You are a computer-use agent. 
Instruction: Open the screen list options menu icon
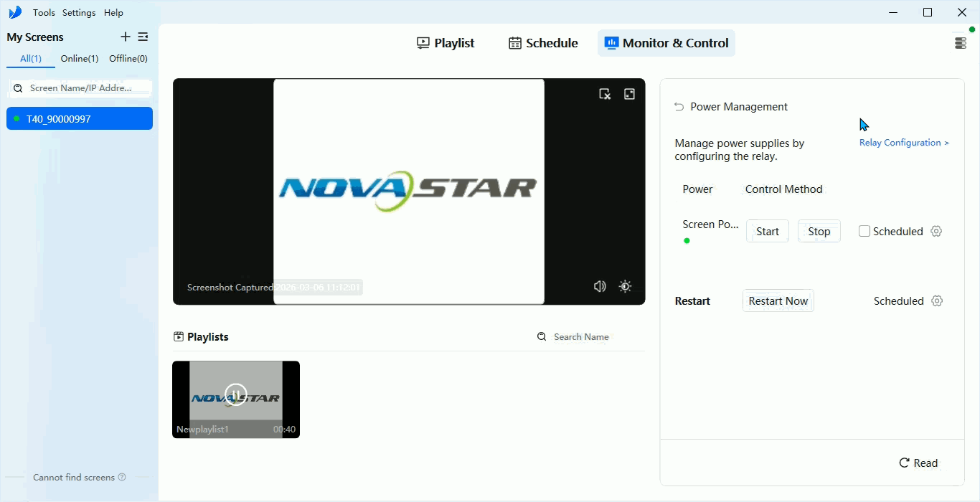point(143,37)
